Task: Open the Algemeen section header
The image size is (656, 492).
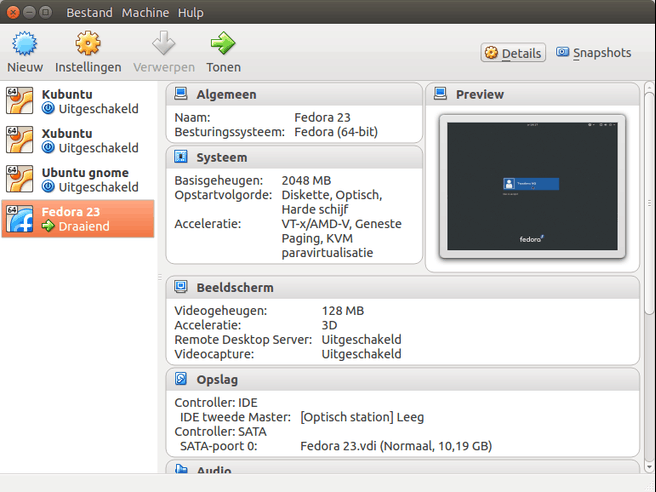Action: tap(294, 94)
